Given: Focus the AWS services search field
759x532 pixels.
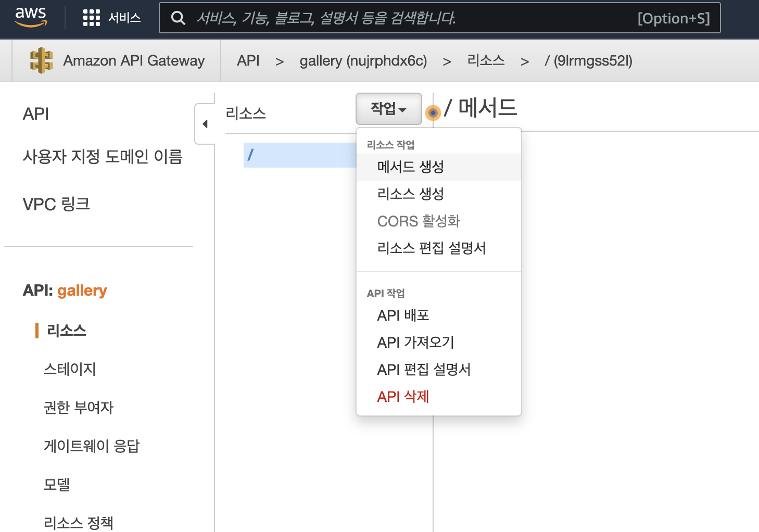Looking at the screenshot, I should 439,18.
